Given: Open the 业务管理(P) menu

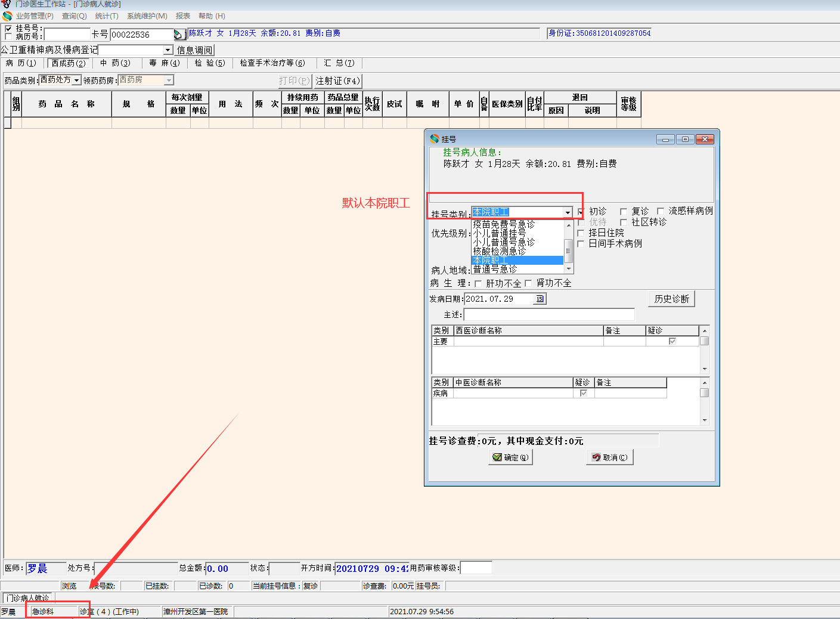Looking at the screenshot, I should (x=35, y=16).
